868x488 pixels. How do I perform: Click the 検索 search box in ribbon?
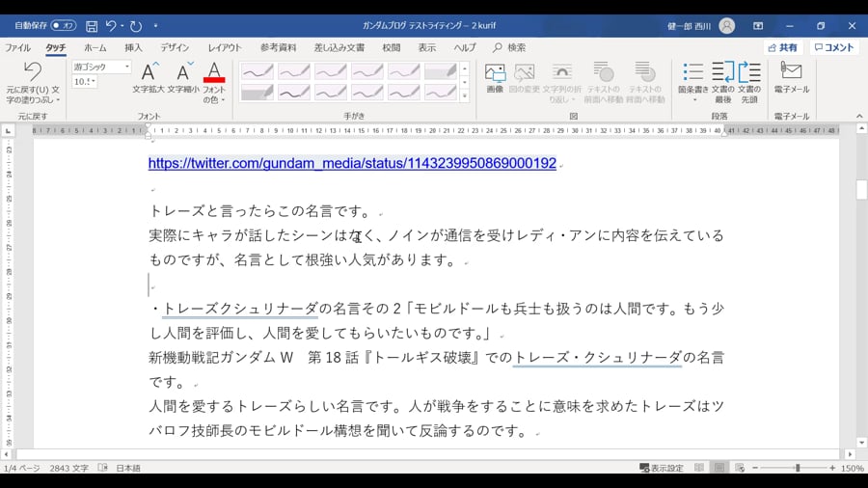(510, 47)
